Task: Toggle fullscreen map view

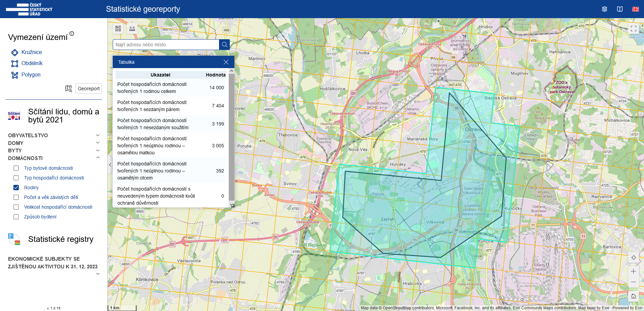Action: (x=633, y=29)
